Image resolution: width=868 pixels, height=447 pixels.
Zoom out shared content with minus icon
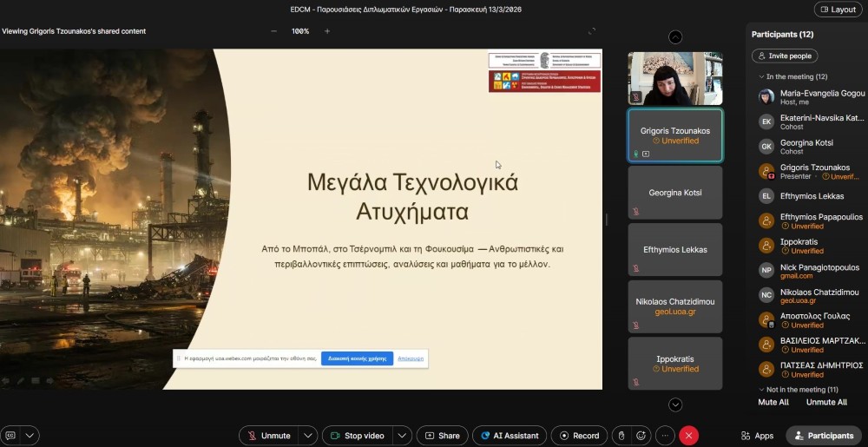274,31
